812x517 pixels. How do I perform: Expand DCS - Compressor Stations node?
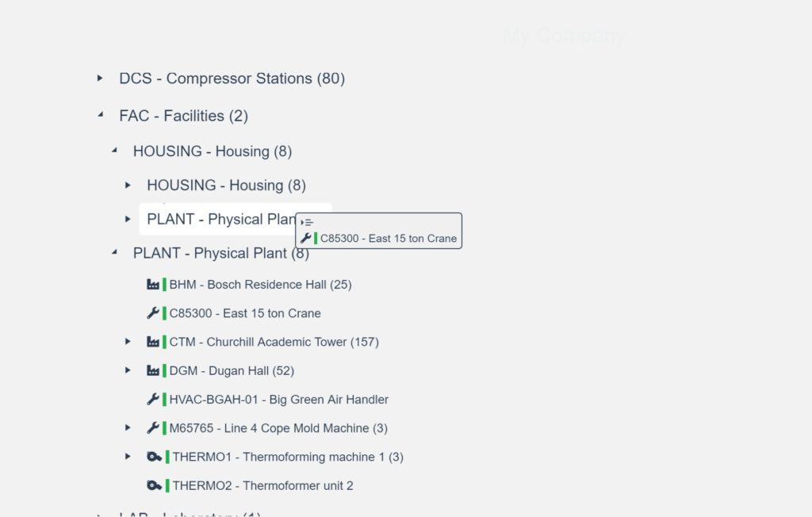[100, 78]
